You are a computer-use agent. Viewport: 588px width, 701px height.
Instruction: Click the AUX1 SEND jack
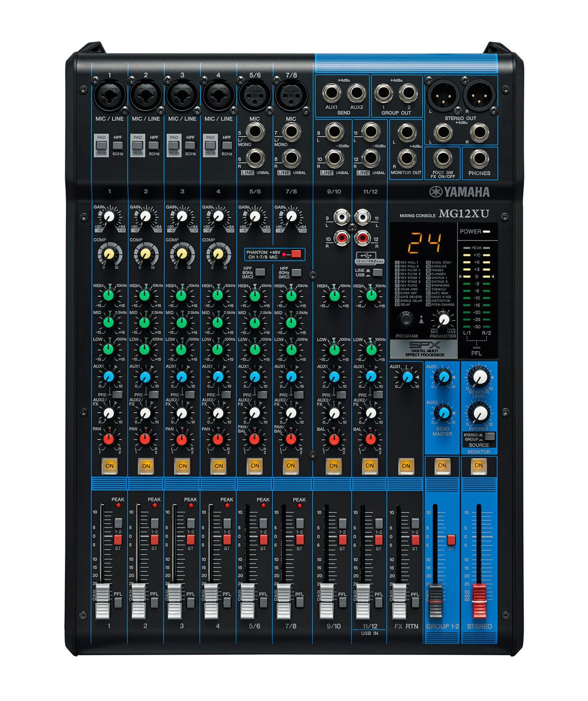331,93
